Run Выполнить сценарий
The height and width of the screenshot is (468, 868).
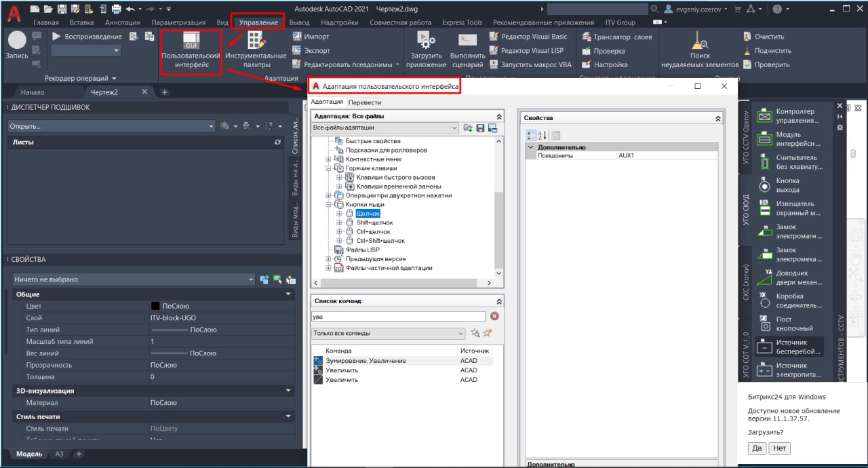click(x=467, y=51)
